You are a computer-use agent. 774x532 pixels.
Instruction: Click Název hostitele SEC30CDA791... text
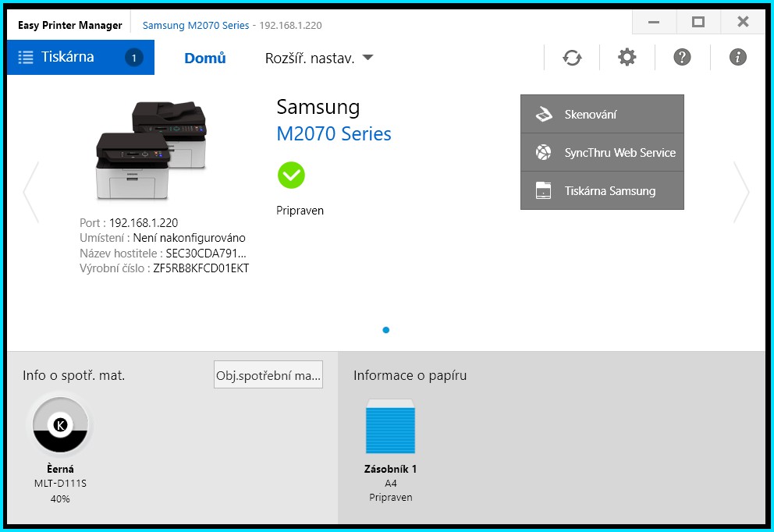point(163,254)
